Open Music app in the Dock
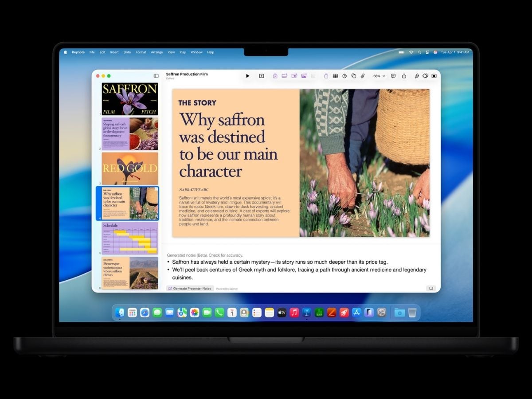Screen dimensions: 532x399 [x=294, y=313]
